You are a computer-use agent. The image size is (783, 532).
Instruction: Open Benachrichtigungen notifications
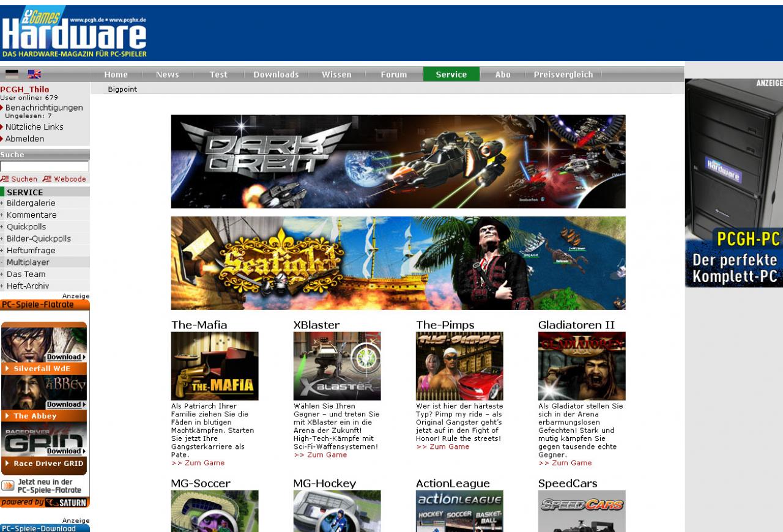pos(44,108)
